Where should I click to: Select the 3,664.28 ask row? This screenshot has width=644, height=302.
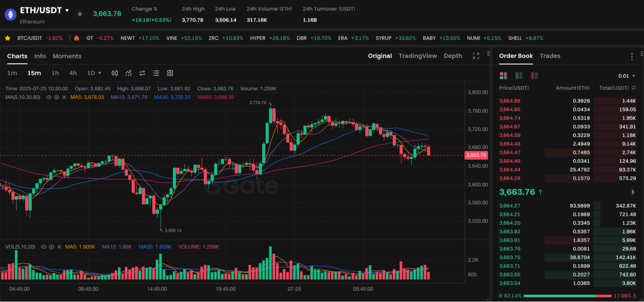click(567, 178)
